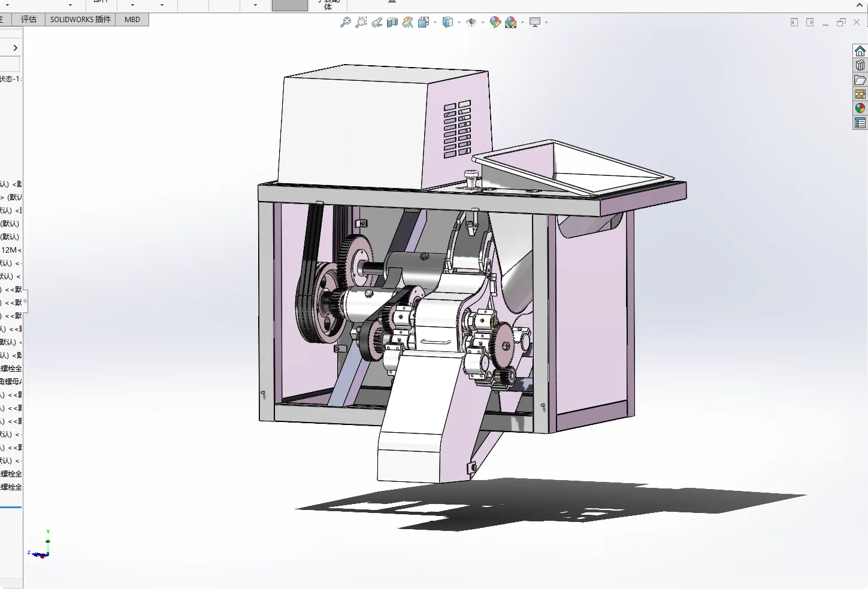Click the expand-right document pane button
Image resolution: width=868 pixels, height=589 pixels.
click(x=810, y=22)
